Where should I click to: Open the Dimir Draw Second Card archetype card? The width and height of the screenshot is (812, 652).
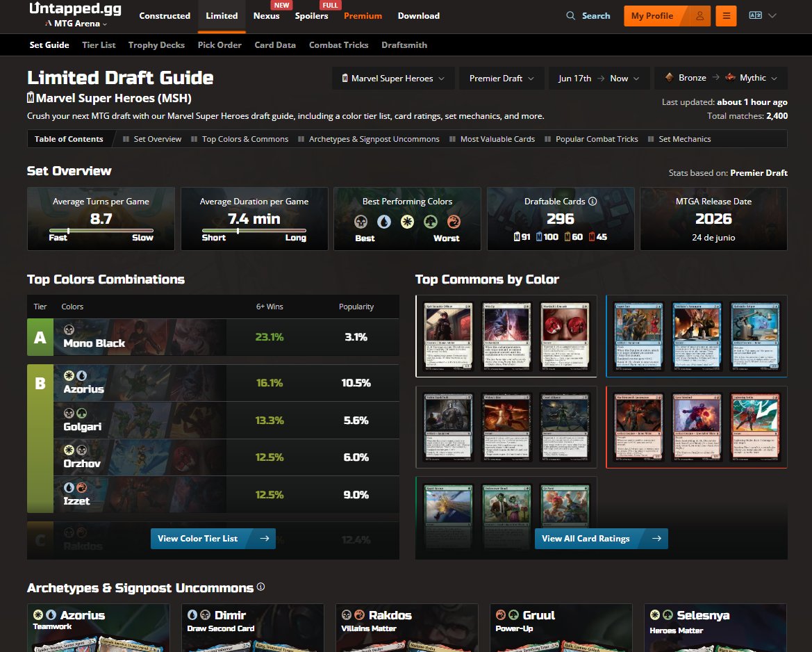pos(253,628)
